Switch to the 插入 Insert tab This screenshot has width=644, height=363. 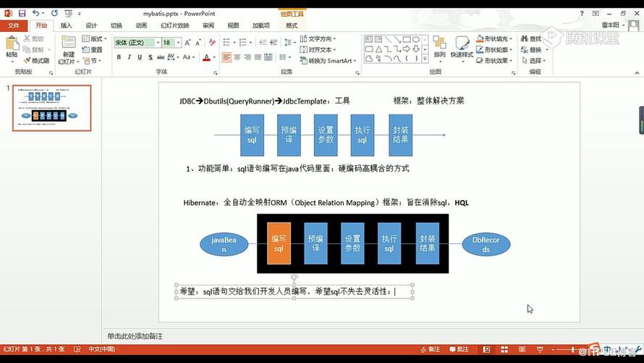point(66,25)
